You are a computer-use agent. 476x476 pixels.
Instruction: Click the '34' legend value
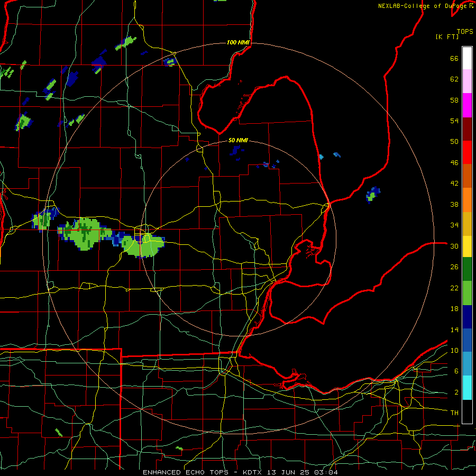(454, 225)
